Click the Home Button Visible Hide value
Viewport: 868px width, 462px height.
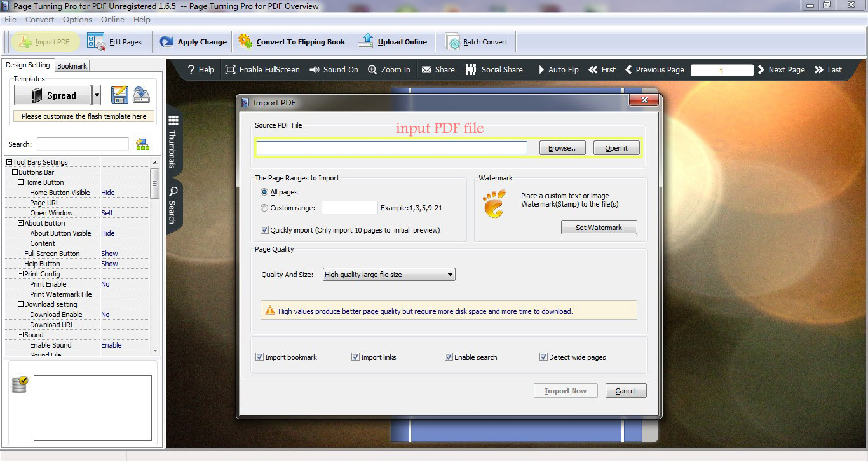(x=108, y=193)
